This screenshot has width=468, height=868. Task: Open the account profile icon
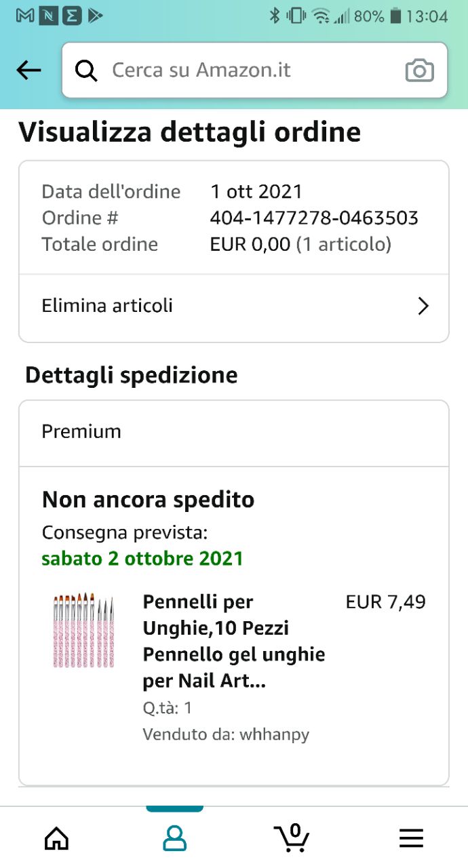[174, 838]
